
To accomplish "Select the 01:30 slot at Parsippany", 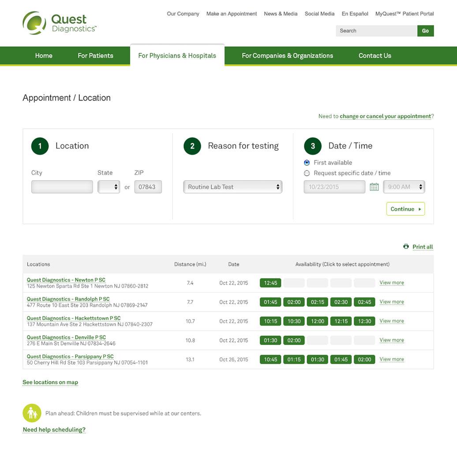I will pyautogui.click(x=318, y=360).
